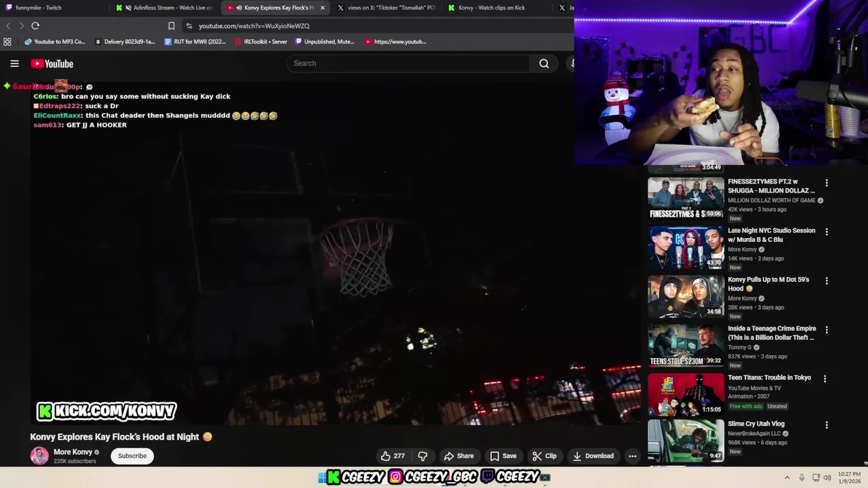Go back using the browser back arrow
868x488 pixels.
pos(8,26)
